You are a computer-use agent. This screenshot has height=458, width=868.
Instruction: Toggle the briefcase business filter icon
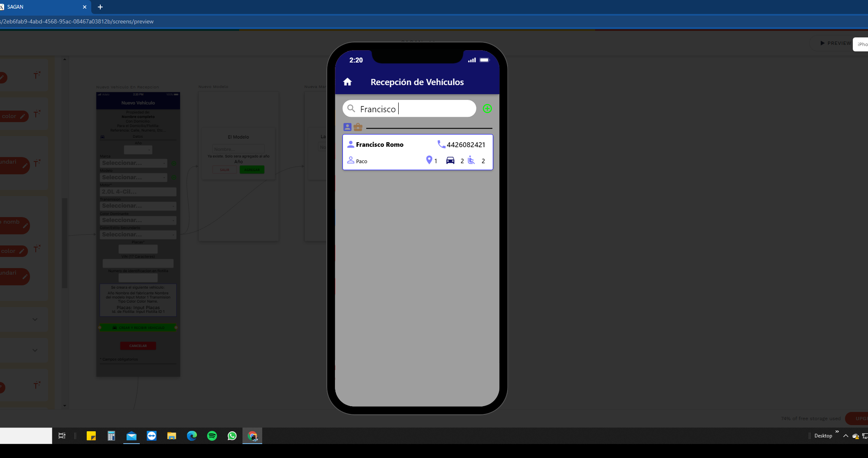(358, 127)
